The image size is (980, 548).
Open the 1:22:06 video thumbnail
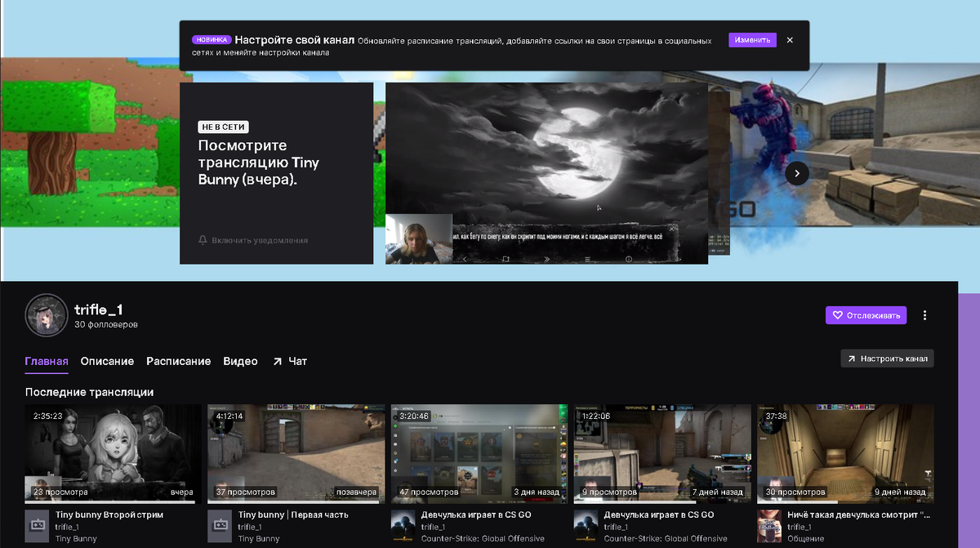point(662,452)
